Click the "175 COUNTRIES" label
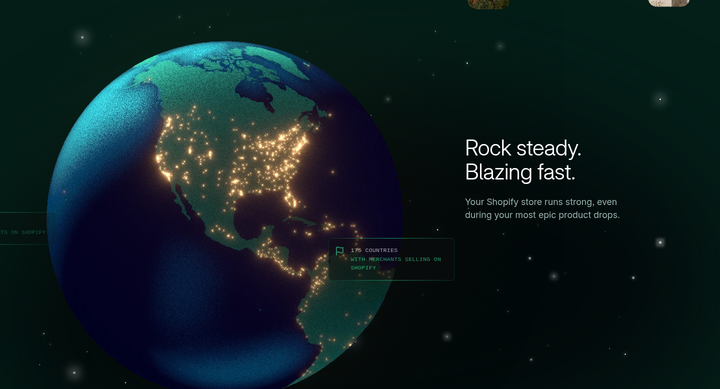This screenshot has height=389, width=720. tap(374, 250)
